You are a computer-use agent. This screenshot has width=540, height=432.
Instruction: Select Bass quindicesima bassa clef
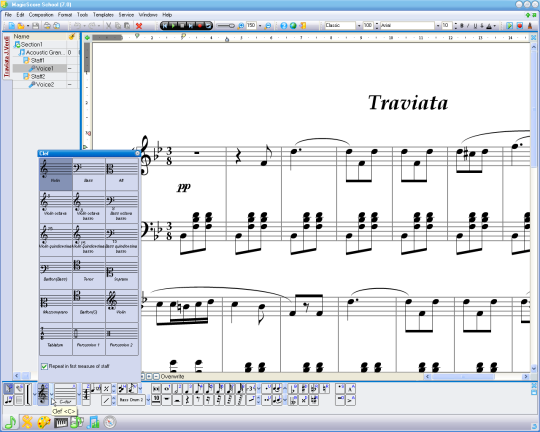click(x=122, y=240)
